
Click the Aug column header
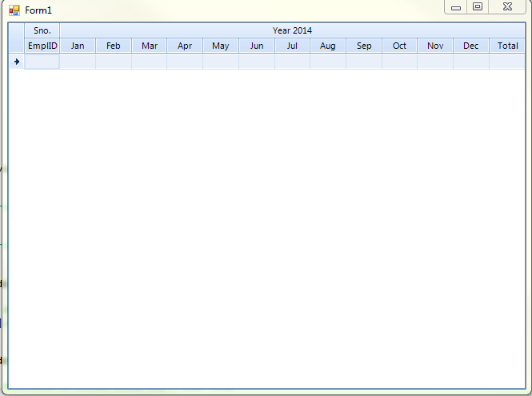[x=328, y=46]
